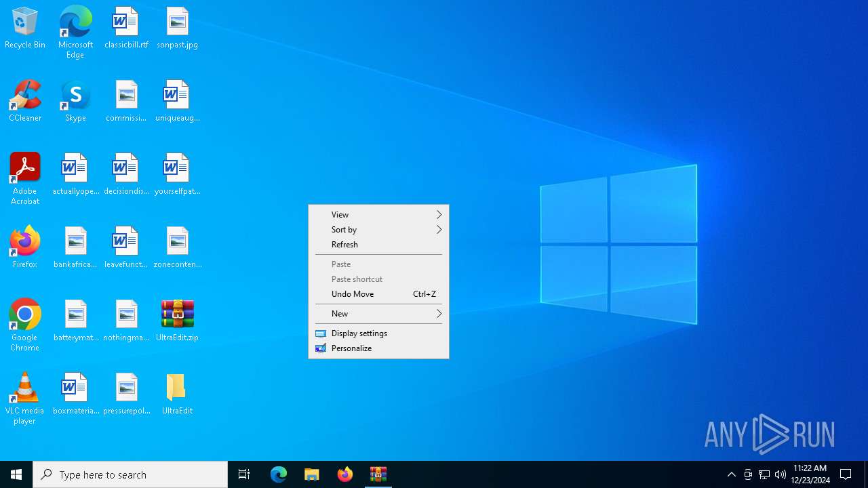Open the Meet Now tray icon
Image resolution: width=868 pixels, height=488 pixels.
click(748, 474)
